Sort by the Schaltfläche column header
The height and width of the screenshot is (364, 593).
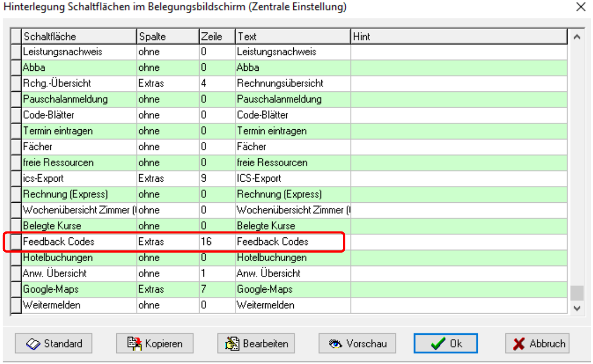point(78,36)
